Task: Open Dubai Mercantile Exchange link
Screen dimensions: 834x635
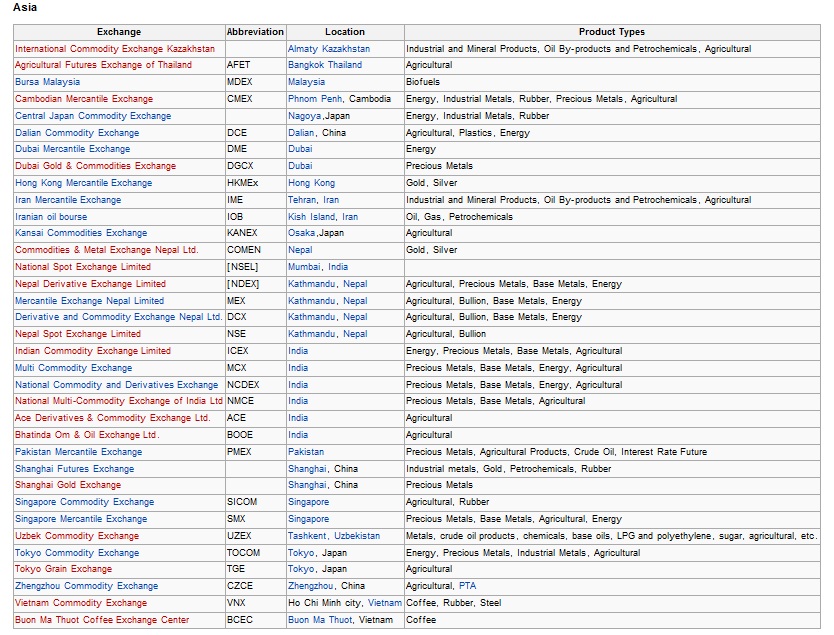Action: 72,149
